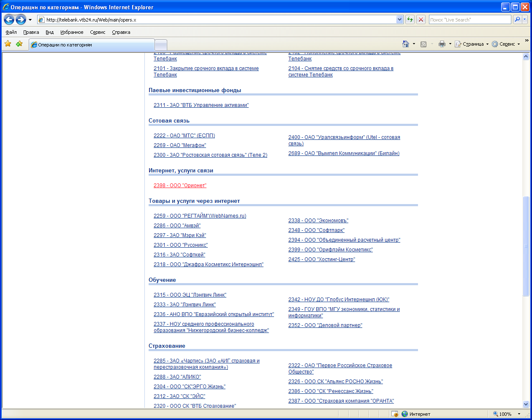Open the Файл menu

click(x=11, y=32)
